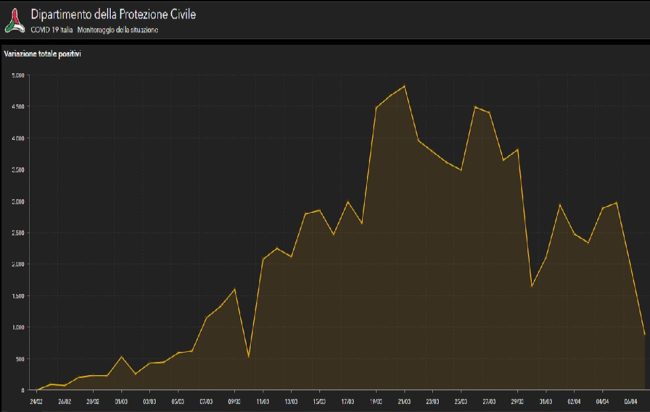Click the 31/03 x-axis date label
This screenshot has height=412, width=650.
(545, 398)
